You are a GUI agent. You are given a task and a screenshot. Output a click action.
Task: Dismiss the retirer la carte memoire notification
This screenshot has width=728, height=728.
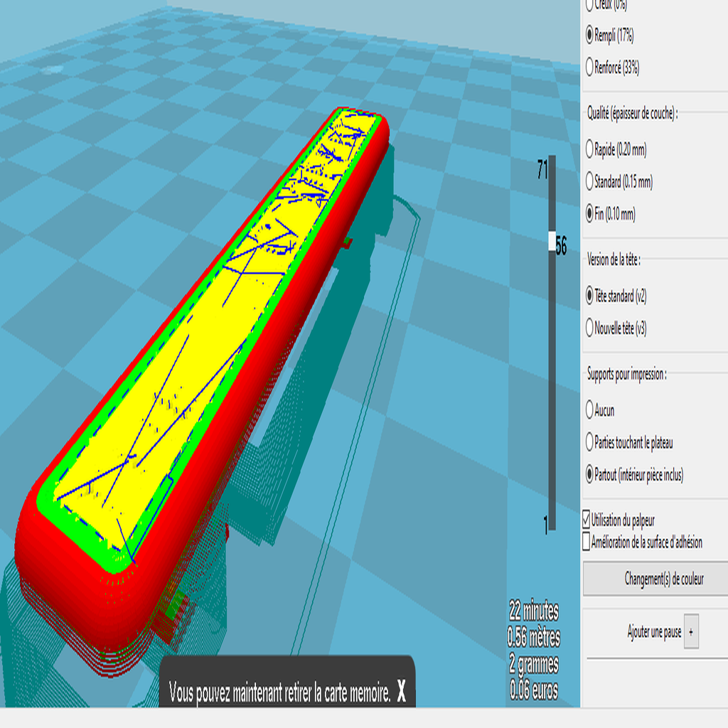pos(401,692)
